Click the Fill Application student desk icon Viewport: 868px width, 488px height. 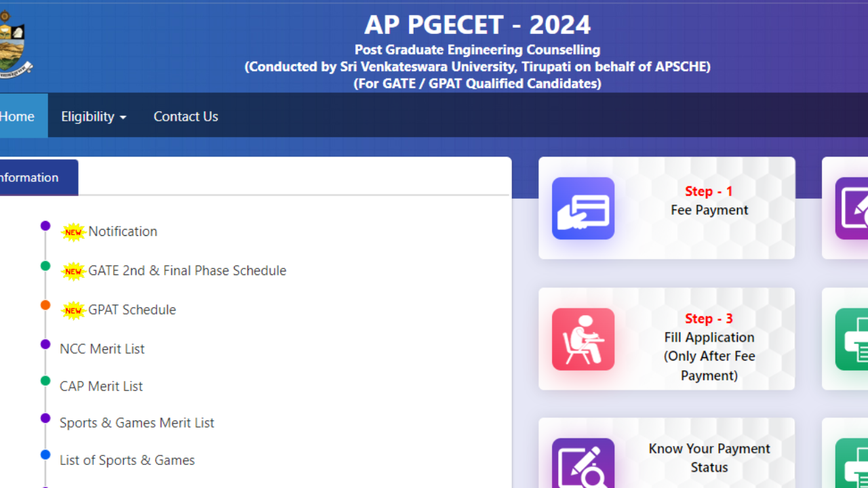pyautogui.click(x=583, y=339)
